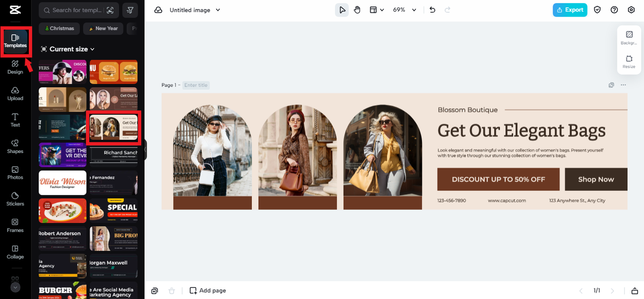Click the page Enter title field
This screenshot has width=644, height=299.
(x=196, y=85)
